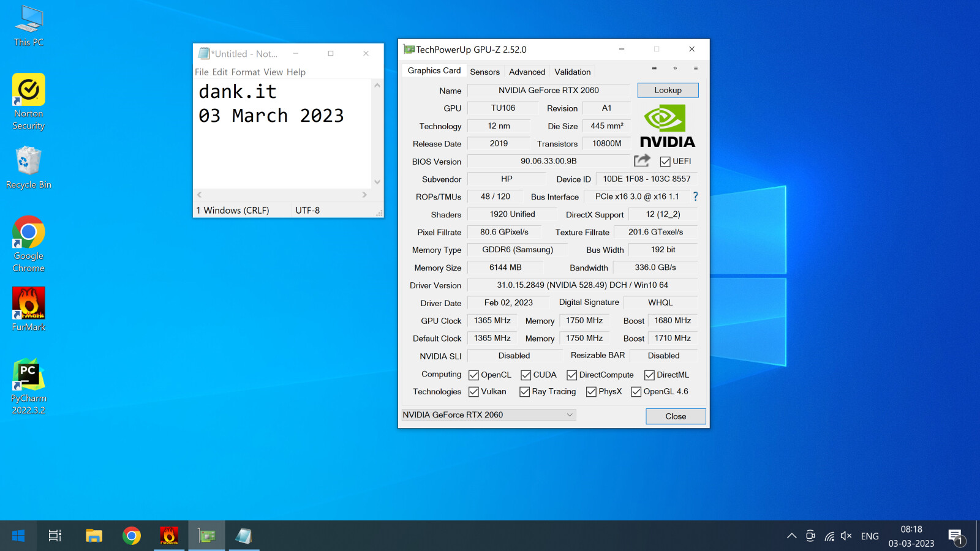Select PyCharm 2022.3.2 desktop shortcut

[x=29, y=387]
